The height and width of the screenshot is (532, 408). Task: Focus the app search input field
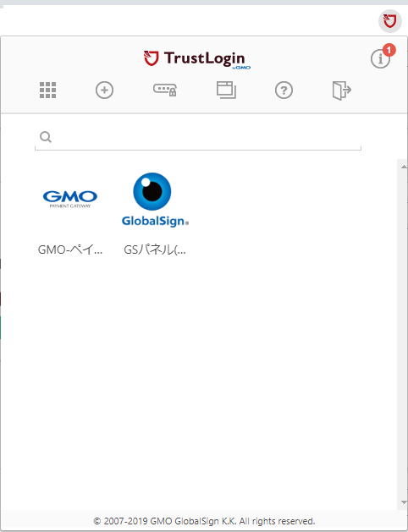(198, 137)
